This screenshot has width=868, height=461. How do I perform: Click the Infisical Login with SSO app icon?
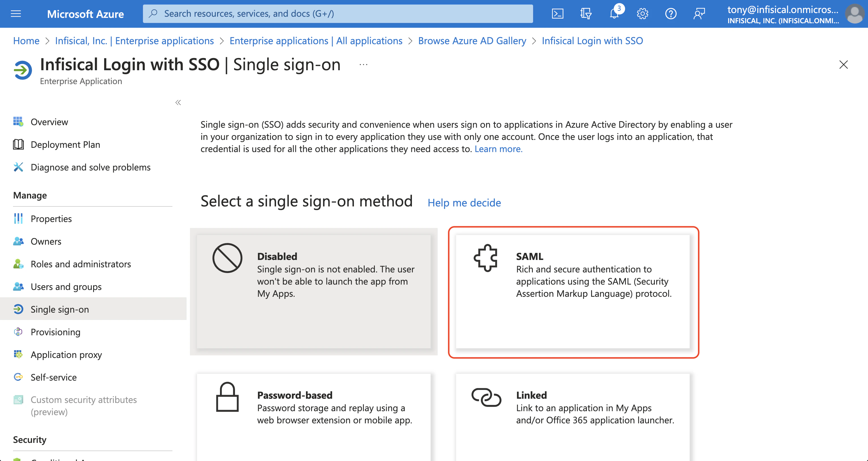tap(23, 70)
